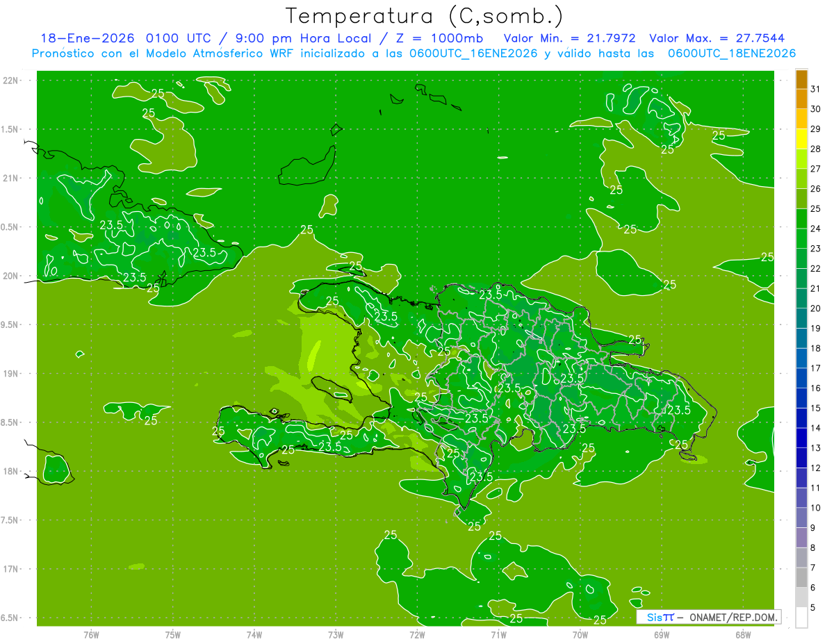Select the "0600UTC_16ENE2026" initialization time
834x644 pixels.
click(473, 53)
